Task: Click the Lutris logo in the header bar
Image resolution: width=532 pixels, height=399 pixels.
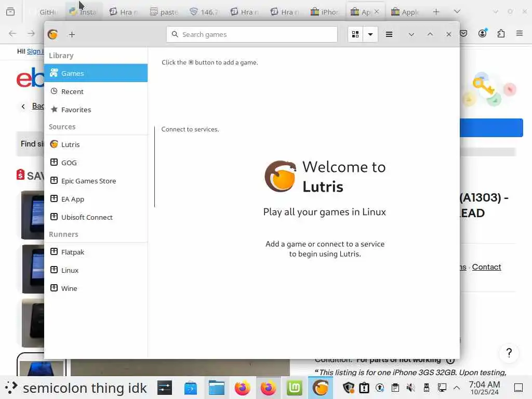Action: point(52,34)
